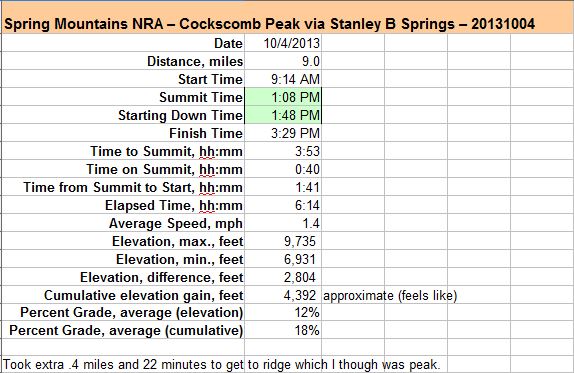Click the Average Speed 1.4 value cell

pos(283,223)
